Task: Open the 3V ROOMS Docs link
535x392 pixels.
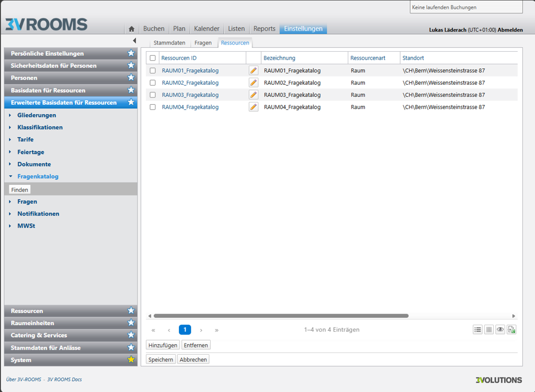Action: coord(64,380)
